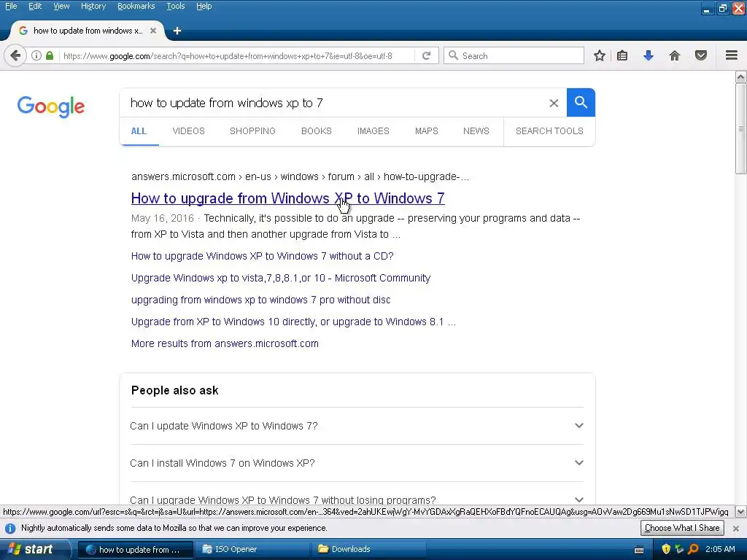Focus the Firefox toolbar Search box
This screenshot has width=747, height=560.
point(514,55)
